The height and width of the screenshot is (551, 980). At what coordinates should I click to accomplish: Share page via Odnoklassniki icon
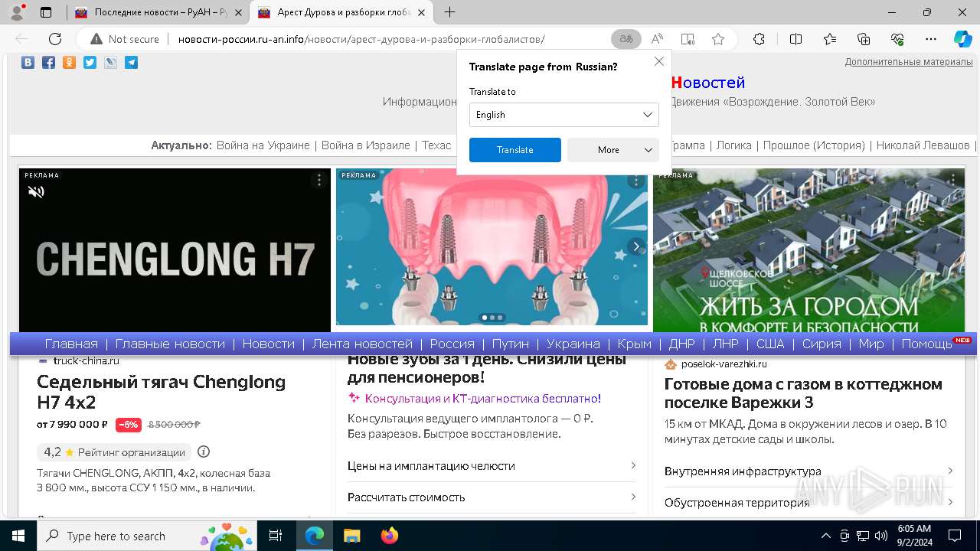[x=69, y=63]
